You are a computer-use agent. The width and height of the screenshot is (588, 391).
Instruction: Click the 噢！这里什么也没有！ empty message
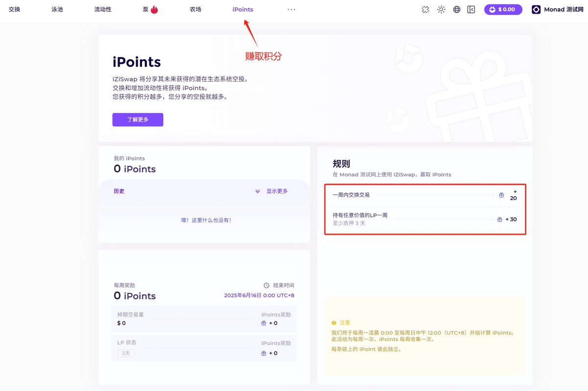(x=206, y=220)
